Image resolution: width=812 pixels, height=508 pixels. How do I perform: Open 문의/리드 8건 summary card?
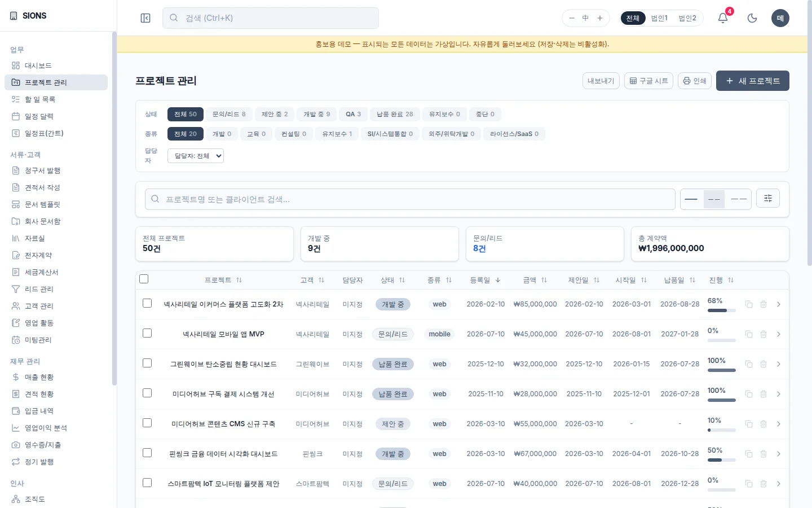click(545, 244)
